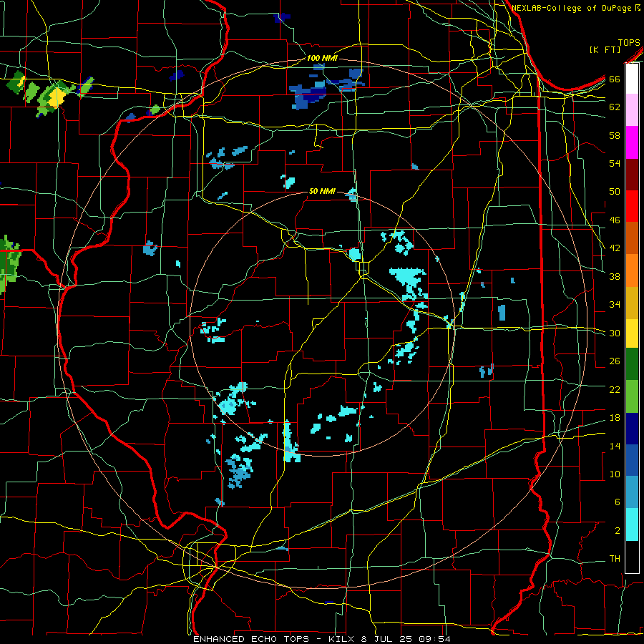Pick the yellow legend swatch near 30
Viewport: 644px width, 644px height.
click(632, 333)
